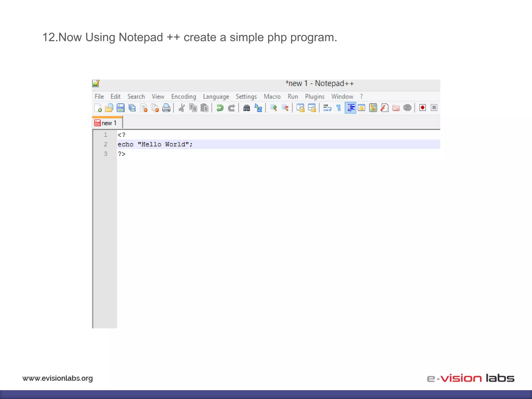Open the Edit menu
Image resolution: width=532 pixels, height=399 pixels.
point(116,97)
